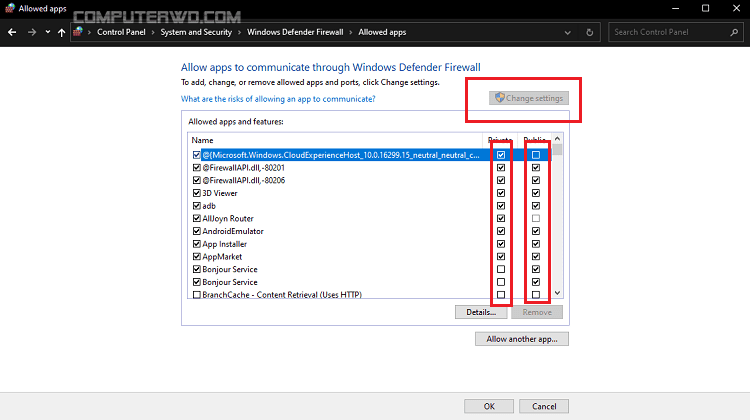750x420 pixels.
Task: Click the Allow another app... button
Action: point(522,339)
